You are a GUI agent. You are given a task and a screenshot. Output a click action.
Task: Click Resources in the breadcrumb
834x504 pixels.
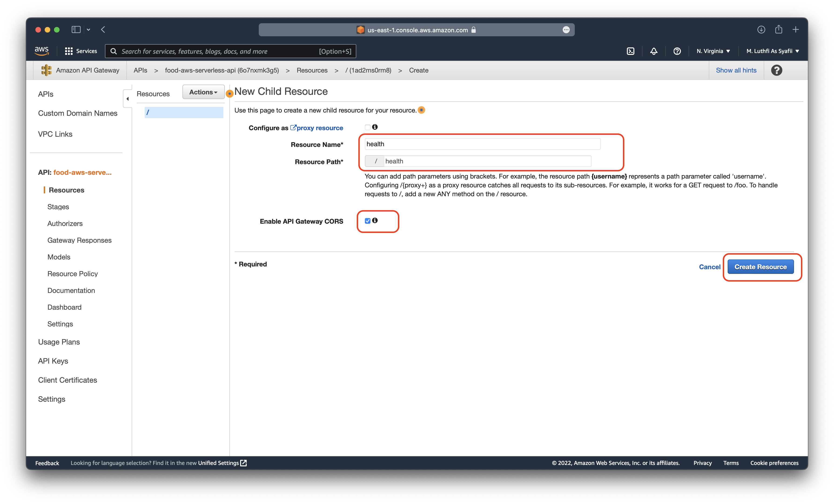click(312, 70)
